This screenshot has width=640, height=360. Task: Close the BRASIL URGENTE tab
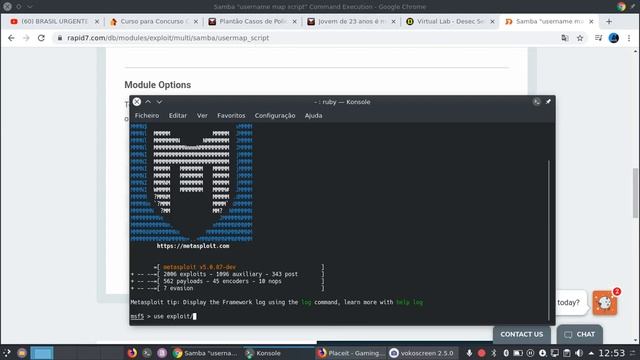click(97, 22)
